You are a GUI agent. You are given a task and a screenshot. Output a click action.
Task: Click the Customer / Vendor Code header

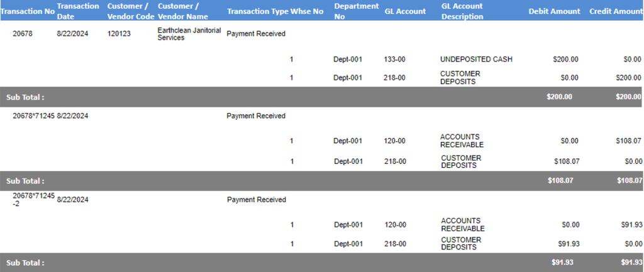[x=131, y=11]
